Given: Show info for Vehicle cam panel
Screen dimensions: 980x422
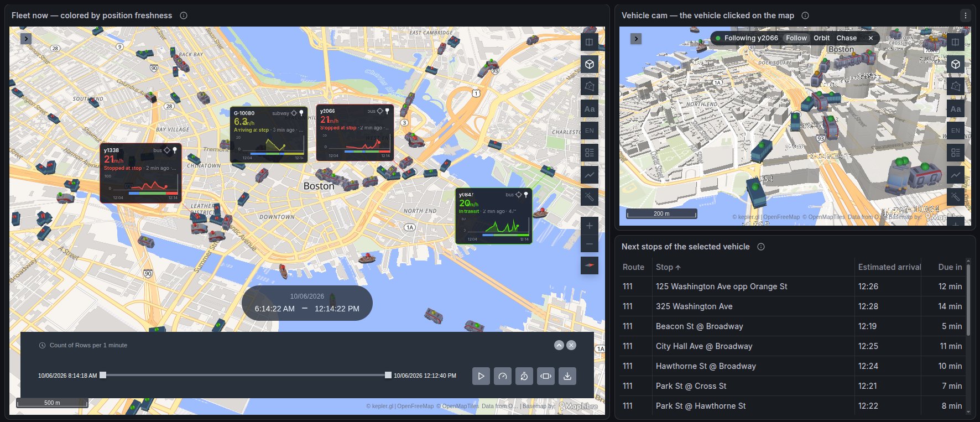Looking at the screenshot, I should point(805,15).
